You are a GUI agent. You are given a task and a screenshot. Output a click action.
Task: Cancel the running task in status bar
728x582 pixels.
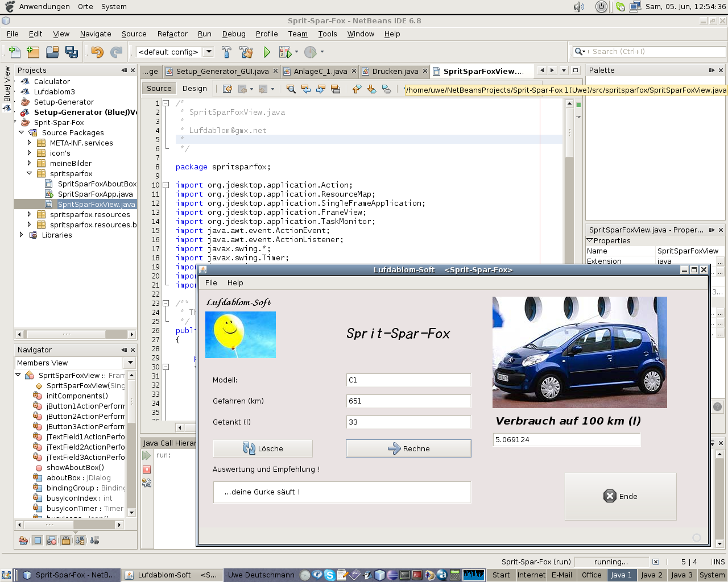pyautogui.click(x=656, y=562)
